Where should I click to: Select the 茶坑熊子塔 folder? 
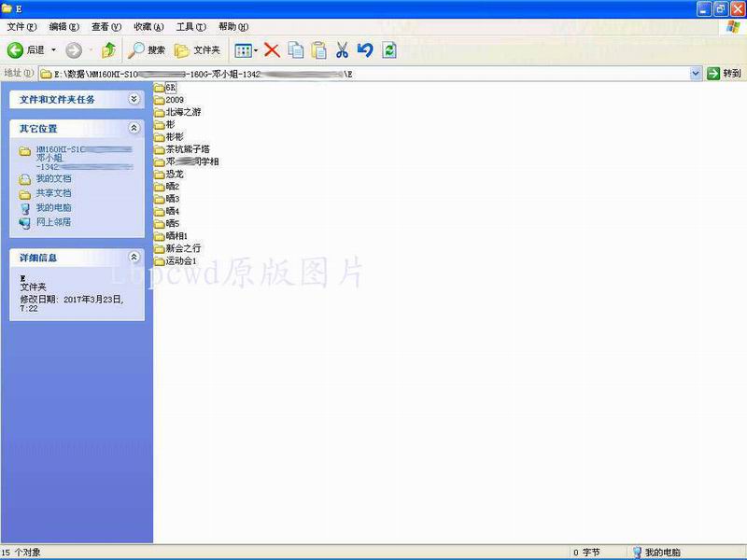182,149
